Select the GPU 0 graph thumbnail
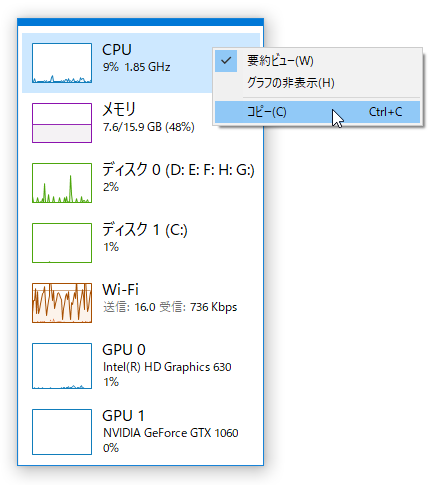 click(x=62, y=366)
